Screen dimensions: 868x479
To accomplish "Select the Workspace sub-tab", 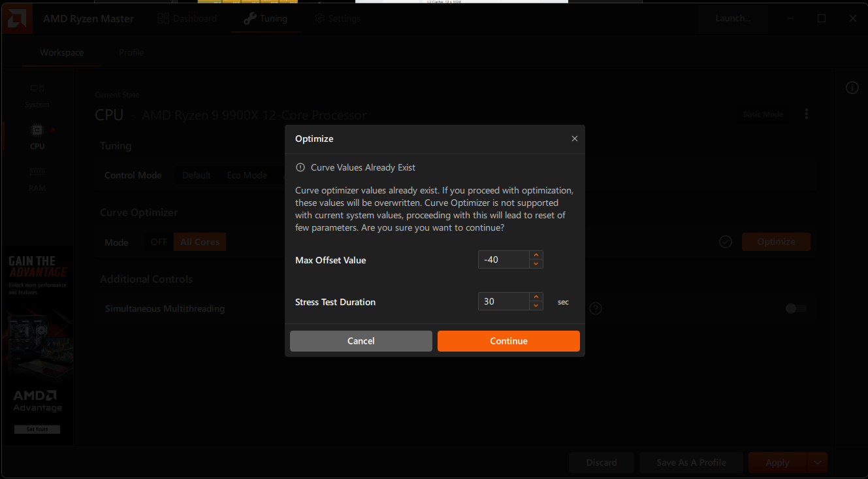I will [x=61, y=52].
